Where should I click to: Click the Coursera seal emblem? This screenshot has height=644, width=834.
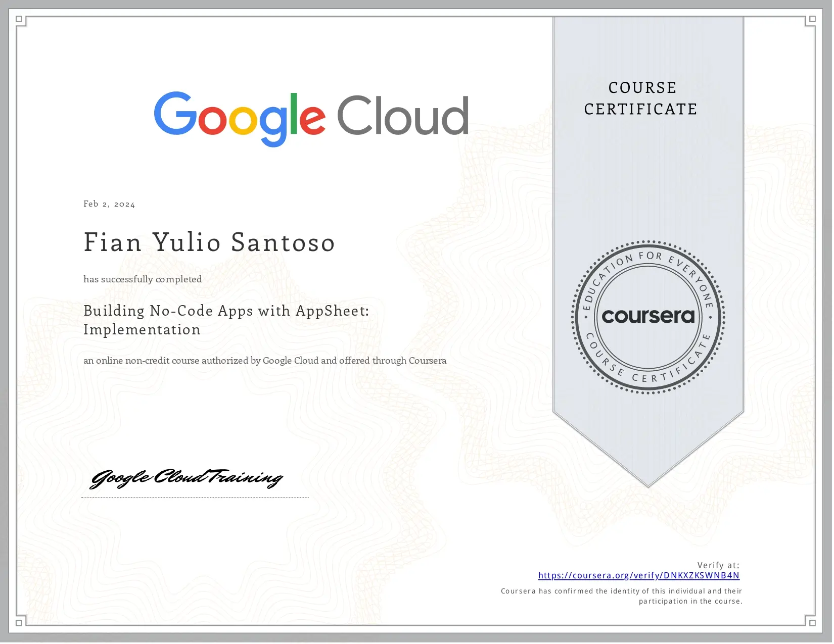[649, 318]
